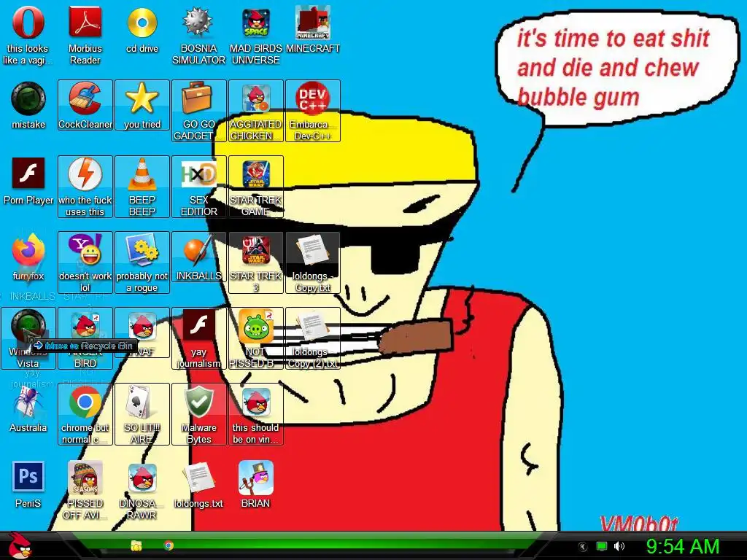Open the cd drive desktop icon
Image resolution: width=747 pixels, height=560 pixels.
pyautogui.click(x=142, y=30)
